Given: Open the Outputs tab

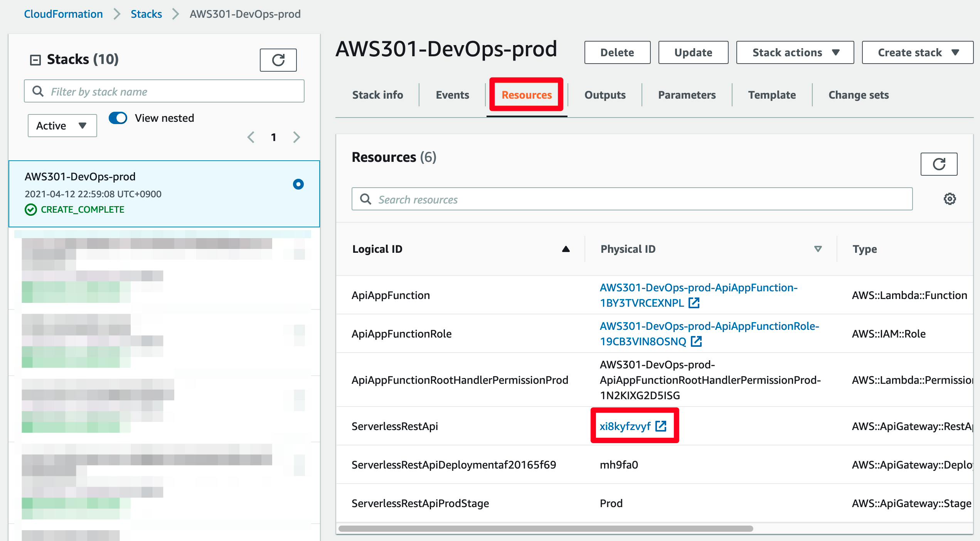Looking at the screenshot, I should pos(605,95).
